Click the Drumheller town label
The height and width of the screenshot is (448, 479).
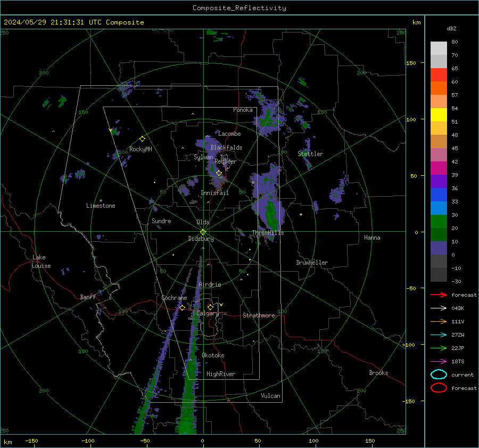(312, 263)
